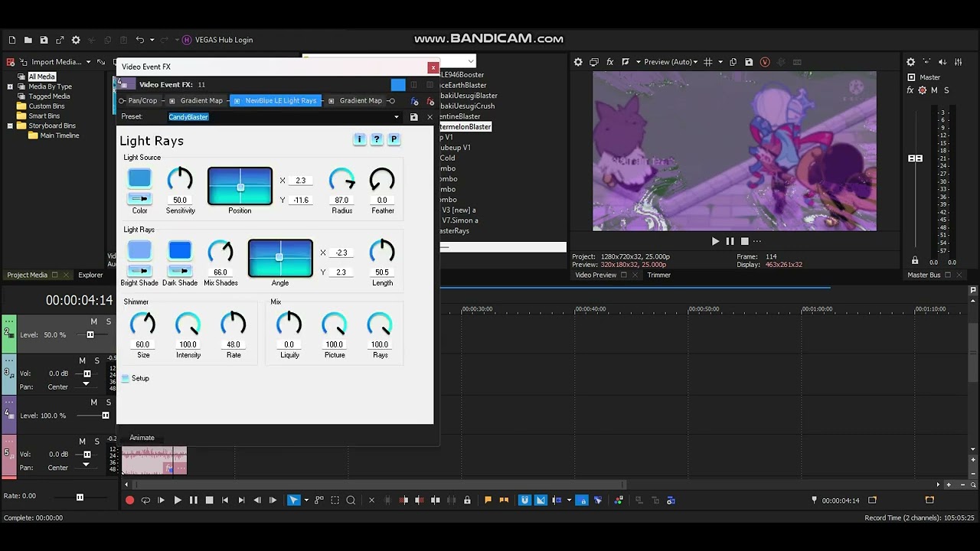Stop playback in the timeline transport

click(x=209, y=500)
